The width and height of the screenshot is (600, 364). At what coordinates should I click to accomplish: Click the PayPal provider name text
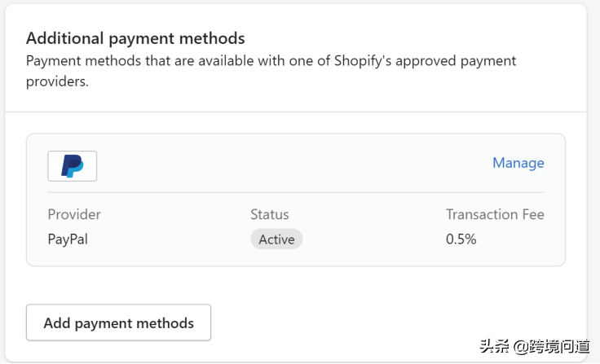point(68,239)
